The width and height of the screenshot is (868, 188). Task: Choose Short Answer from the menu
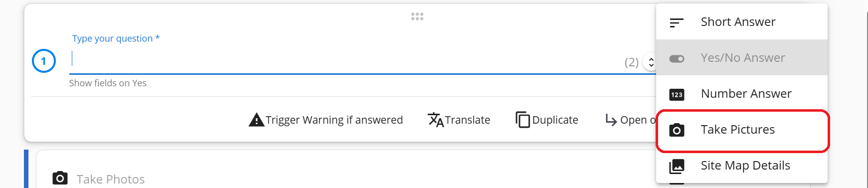tap(742, 22)
